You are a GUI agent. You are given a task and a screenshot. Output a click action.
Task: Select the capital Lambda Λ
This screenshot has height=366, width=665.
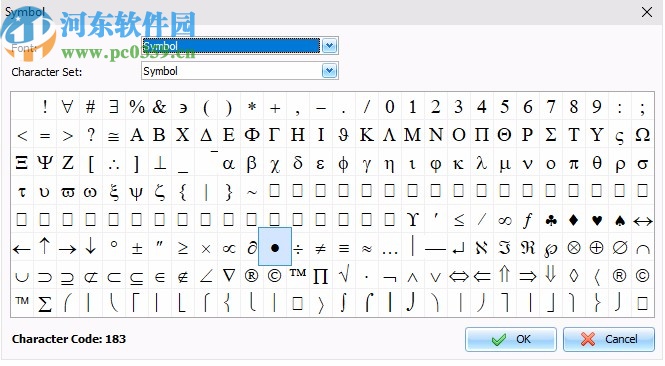pyautogui.click(x=389, y=136)
